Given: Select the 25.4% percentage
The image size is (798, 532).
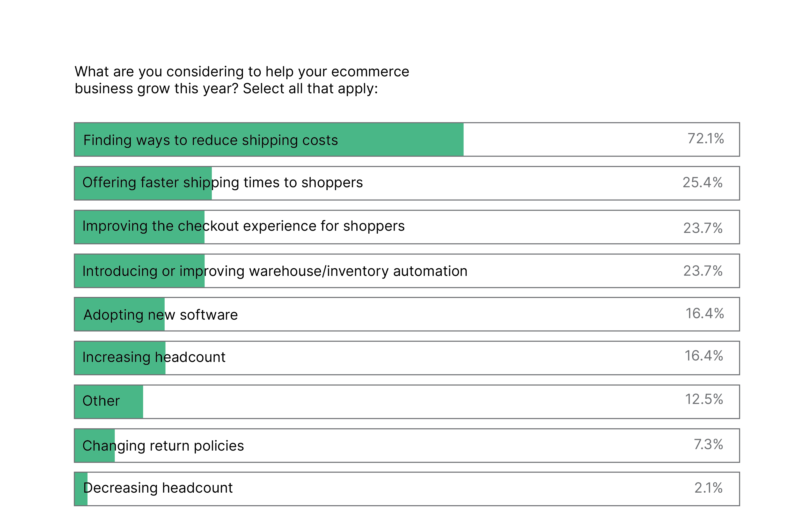Looking at the screenshot, I should [x=702, y=183].
